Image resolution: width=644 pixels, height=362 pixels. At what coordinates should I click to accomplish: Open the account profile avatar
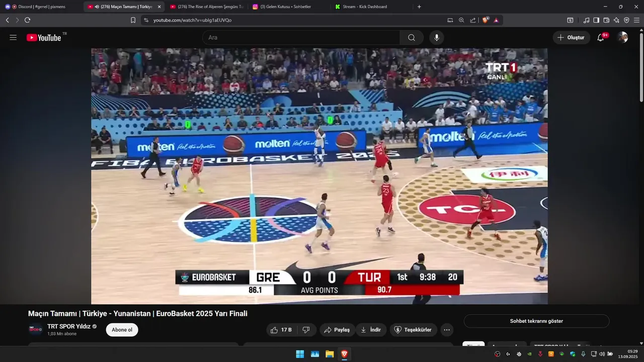[x=623, y=38]
